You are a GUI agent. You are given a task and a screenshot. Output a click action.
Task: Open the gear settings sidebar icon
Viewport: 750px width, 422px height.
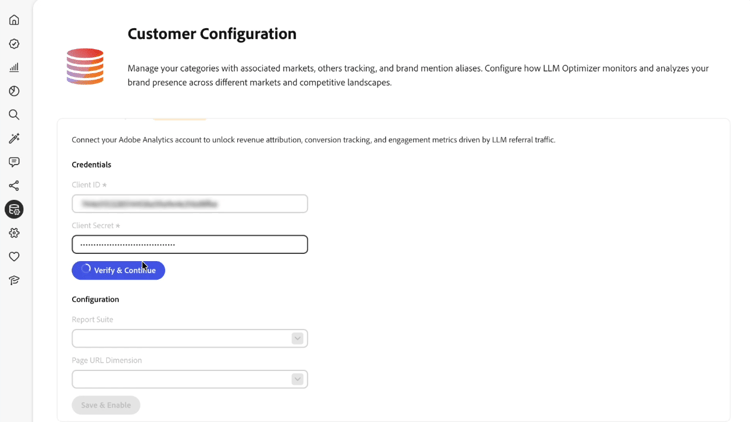pos(14,233)
